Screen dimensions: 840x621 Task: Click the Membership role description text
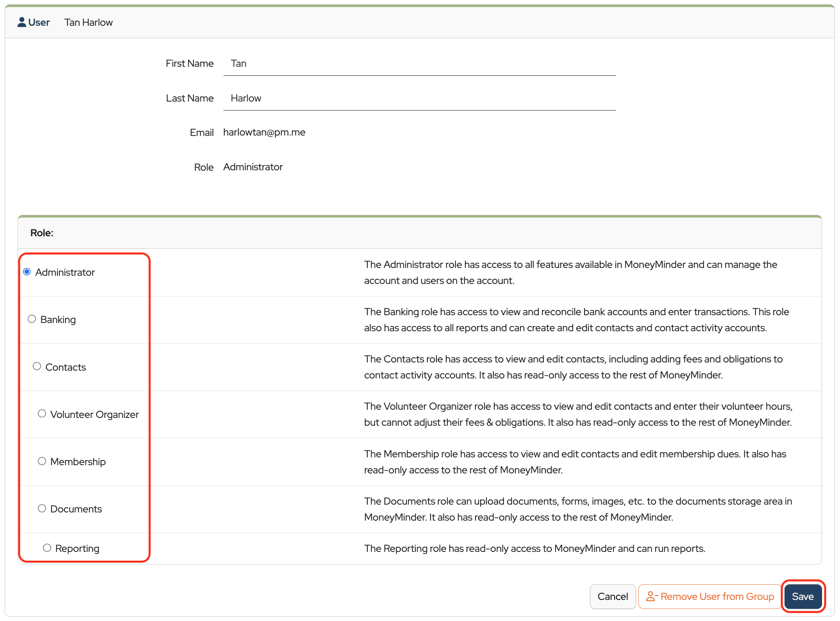pyautogui.click(x=575, y=462)
